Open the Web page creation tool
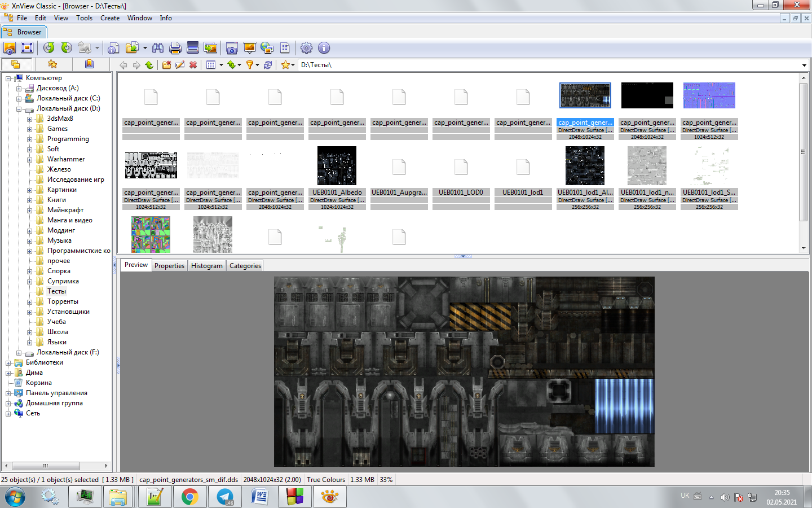This screenshot has width=812, height=508. click(267, 48)
